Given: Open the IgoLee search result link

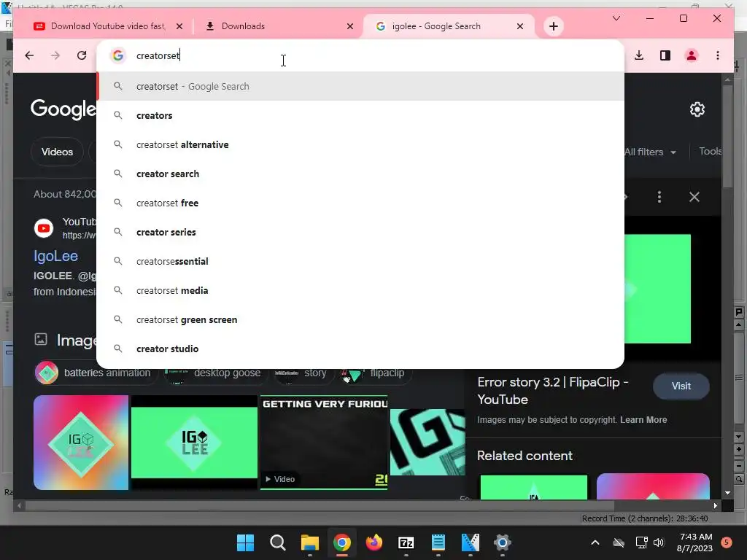Looking at the screenshot, I should tap(55, 256).
